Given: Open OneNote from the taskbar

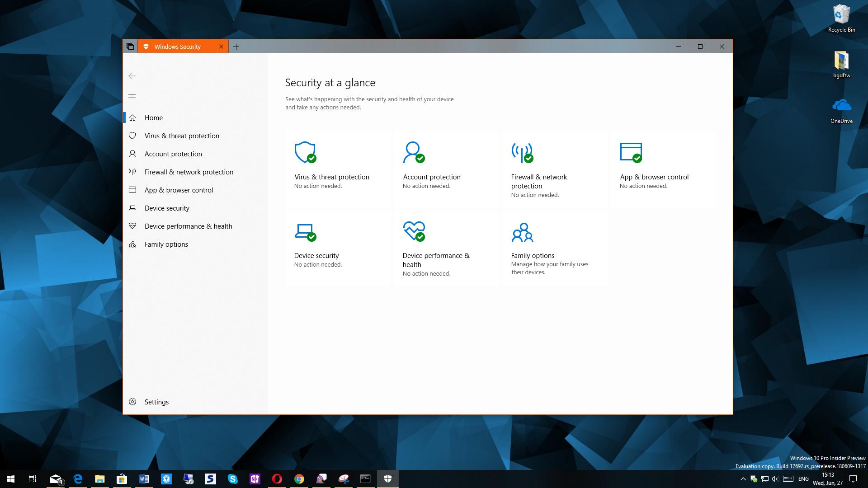Looking at the screenshot, I should (255, 479).
